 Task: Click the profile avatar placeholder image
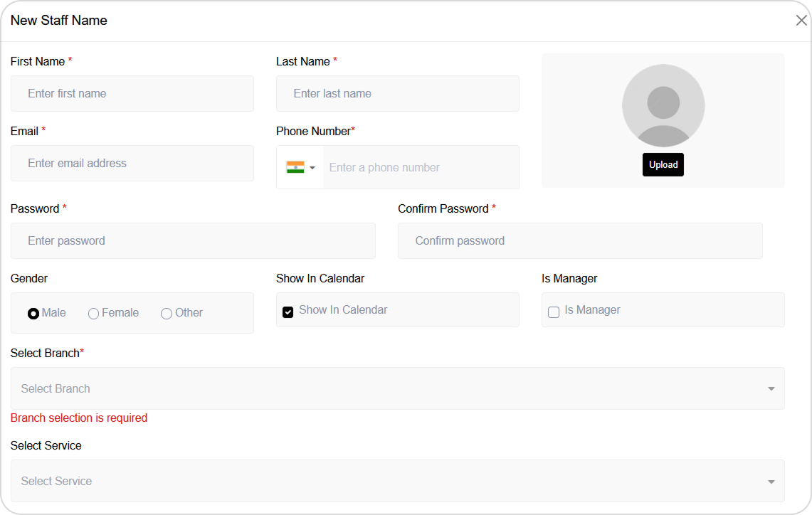[663, 105]
